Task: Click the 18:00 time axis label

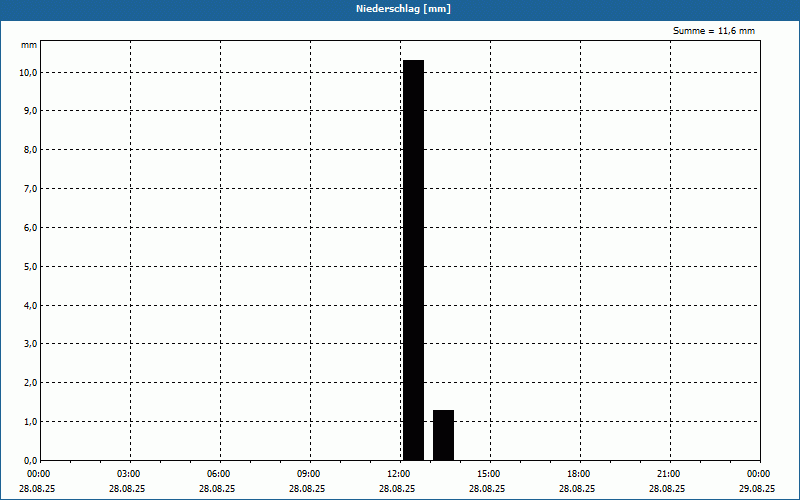Action: 579,474
